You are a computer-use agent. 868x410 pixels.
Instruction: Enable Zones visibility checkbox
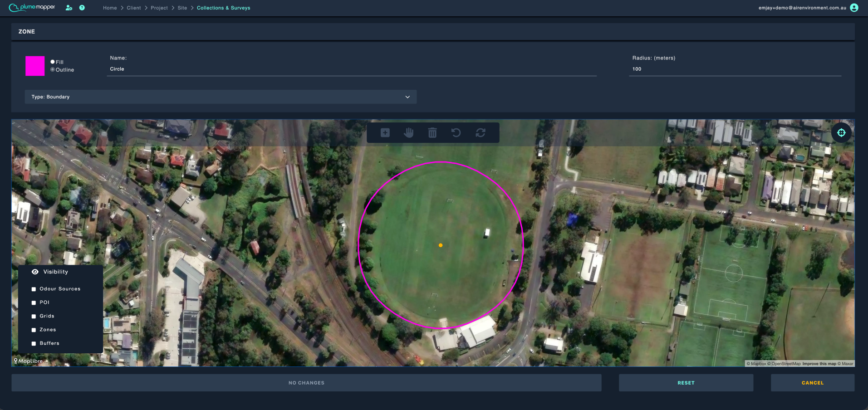(x=34, y=330)
